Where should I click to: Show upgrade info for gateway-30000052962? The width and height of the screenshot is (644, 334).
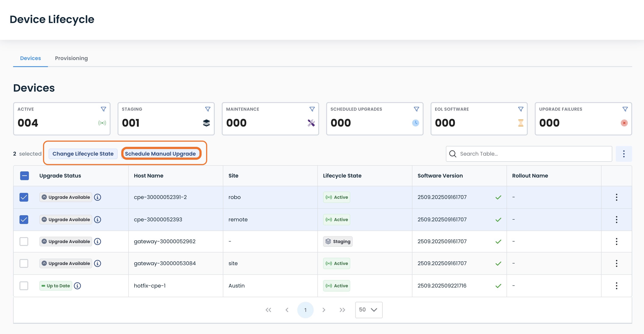(x=97, y=242)
